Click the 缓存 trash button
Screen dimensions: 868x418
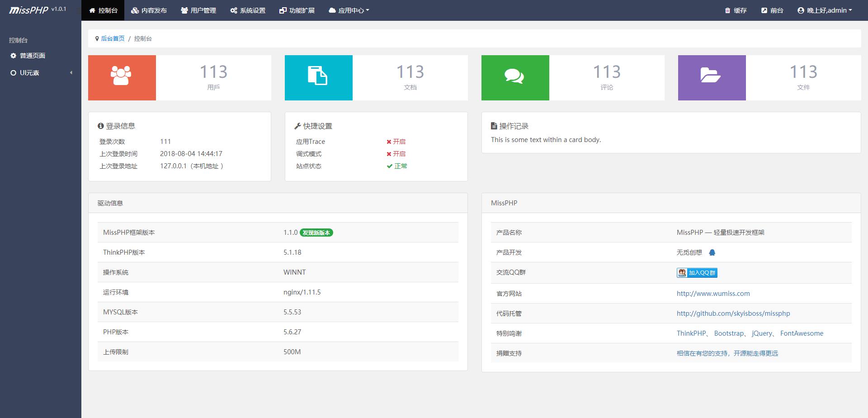736,10
